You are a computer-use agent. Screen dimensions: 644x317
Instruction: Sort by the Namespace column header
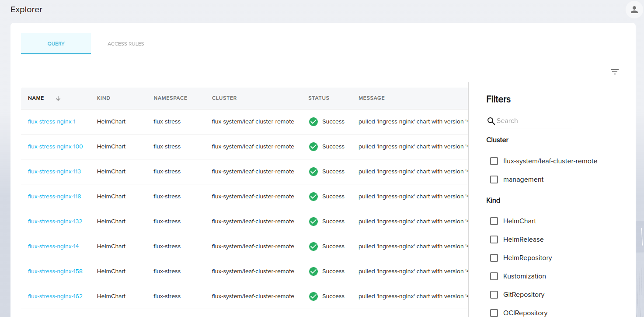[x=171, y=98]
